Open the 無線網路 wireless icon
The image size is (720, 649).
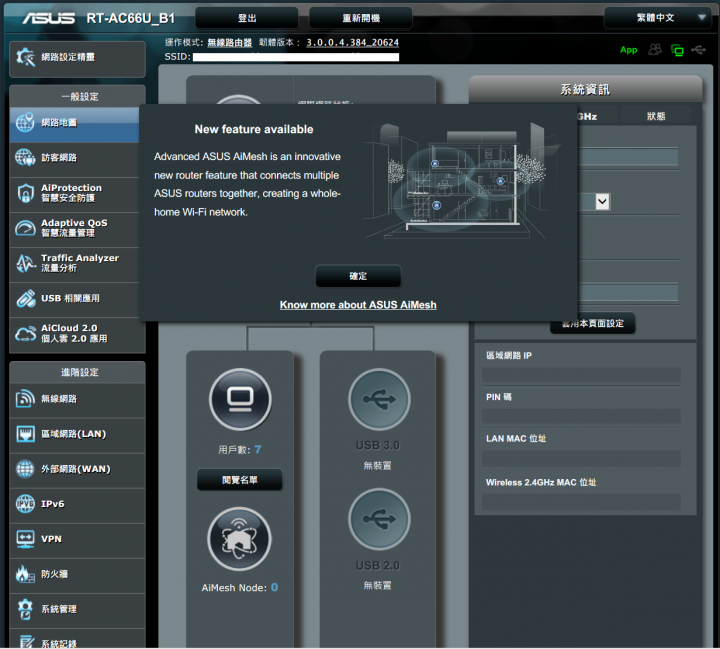click(x=25, y=399)
